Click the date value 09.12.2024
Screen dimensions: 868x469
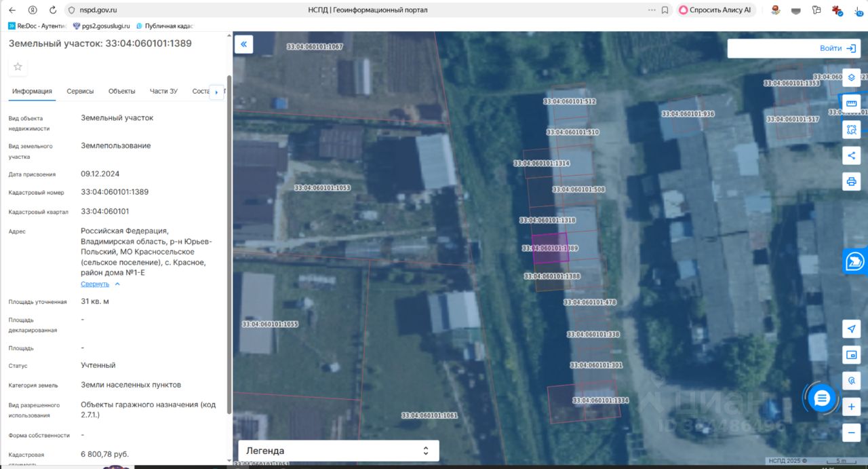point(100,174)
